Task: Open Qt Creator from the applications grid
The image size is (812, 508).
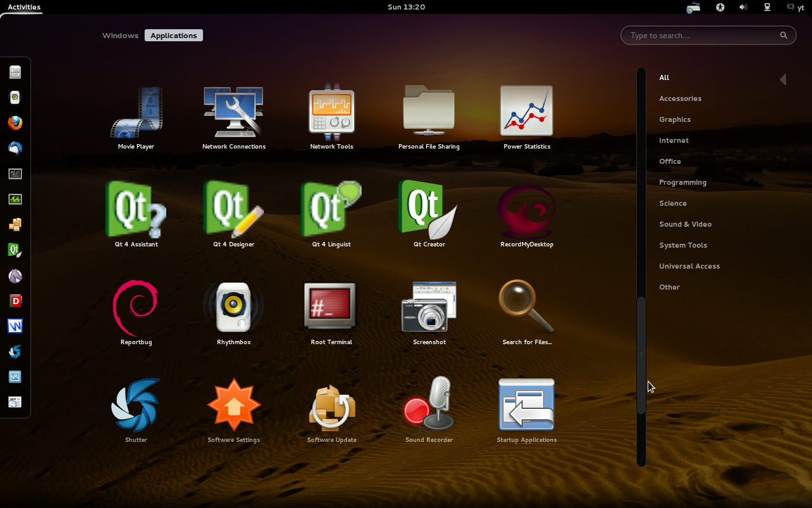Action: pyautogui.click(x=429, y=210)
